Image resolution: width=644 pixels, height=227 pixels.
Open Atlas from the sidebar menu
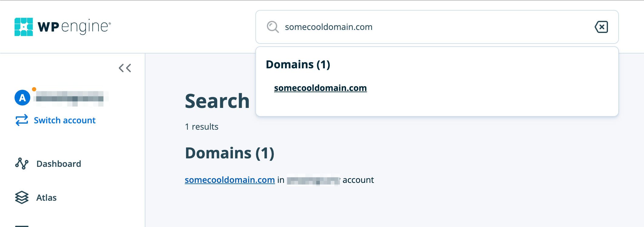46,198
